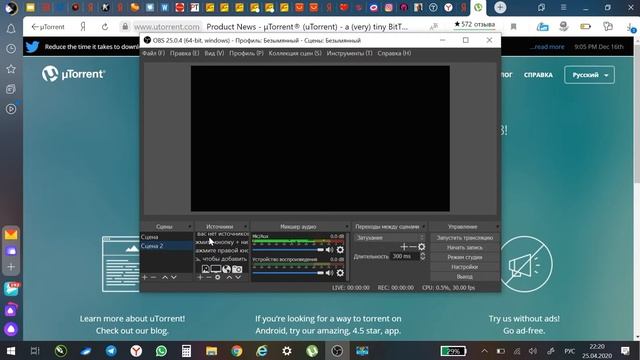The width and height of the screenshot is (640, 360).
Task: Click the LIVE: 00:00:00 status text
Action: (351, 288)
